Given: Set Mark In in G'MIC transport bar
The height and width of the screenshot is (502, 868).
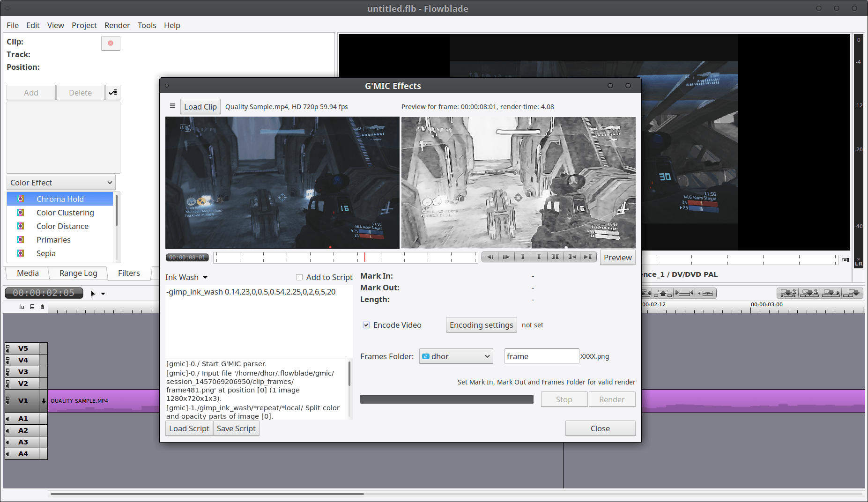Looking at the screenshot, I should pyautogui.click(x=523, y=257).
